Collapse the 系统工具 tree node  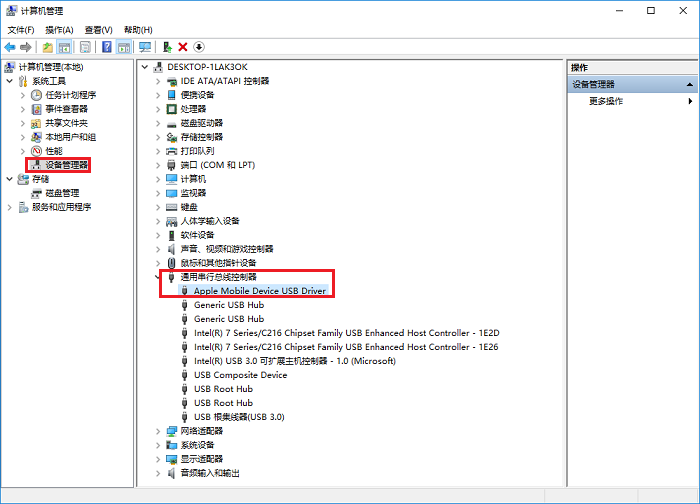tap(10, 81)
